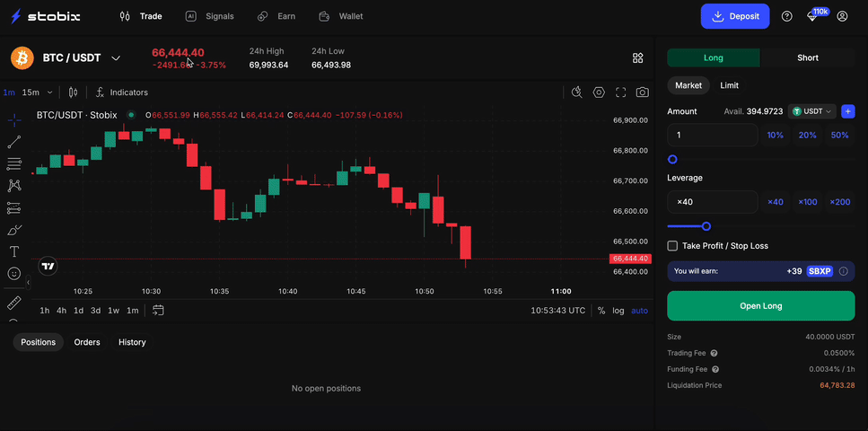Open the Trade menu
The height and width of the screenshot is (431, 868).
141,16
